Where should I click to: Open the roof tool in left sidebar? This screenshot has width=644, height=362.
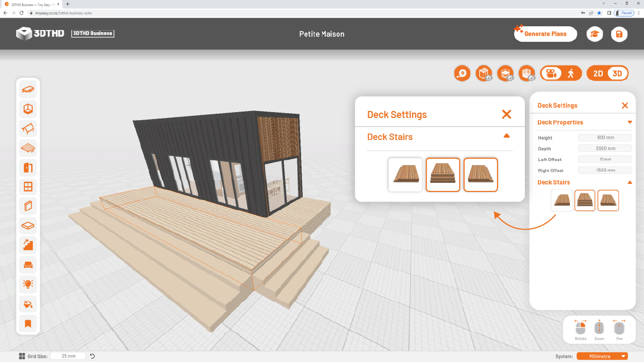point(28,129)
